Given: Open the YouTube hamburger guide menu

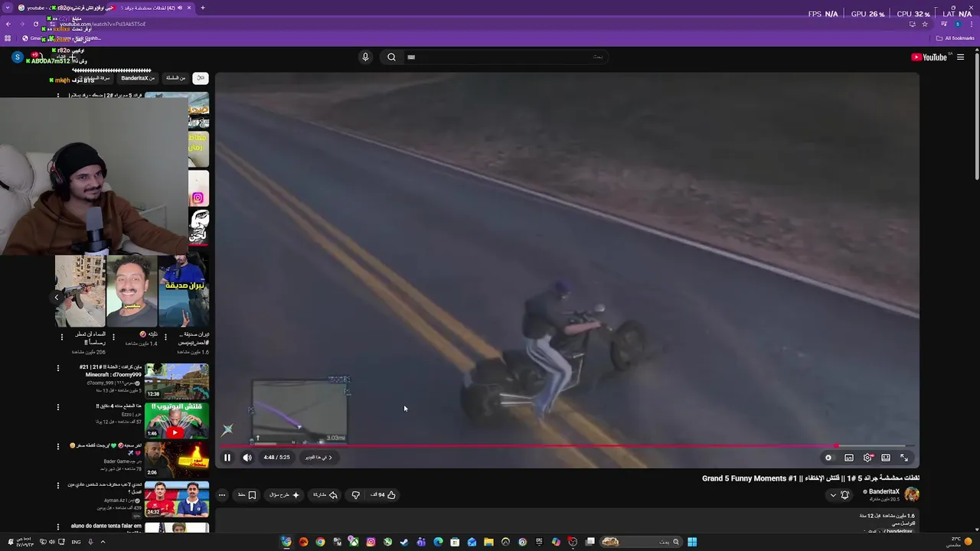Looking at the screenshot, I should [960, 57].
